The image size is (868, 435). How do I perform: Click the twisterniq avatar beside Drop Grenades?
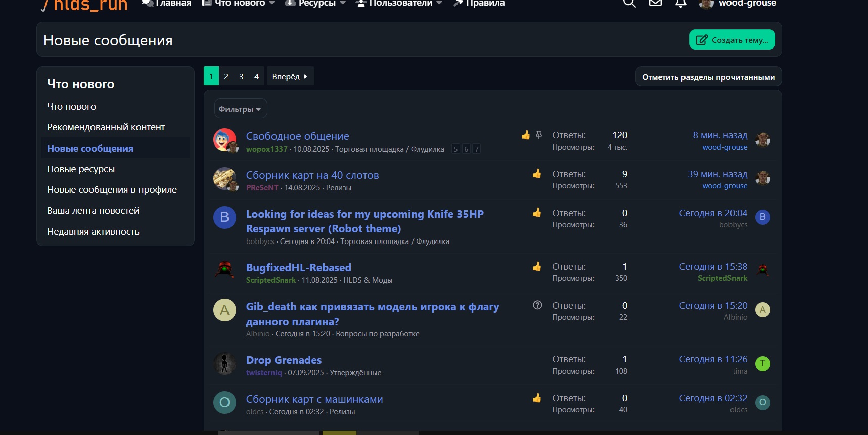coord(224,364)
